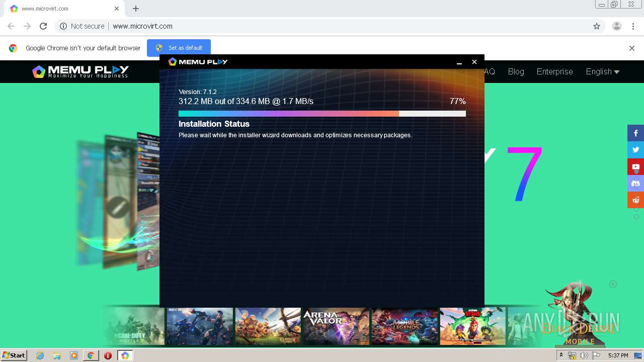Open Clash of Clans thumbnail

268,326
